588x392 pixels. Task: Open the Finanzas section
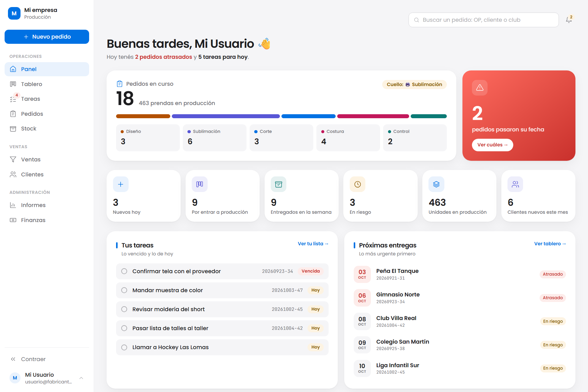(47, 220)
